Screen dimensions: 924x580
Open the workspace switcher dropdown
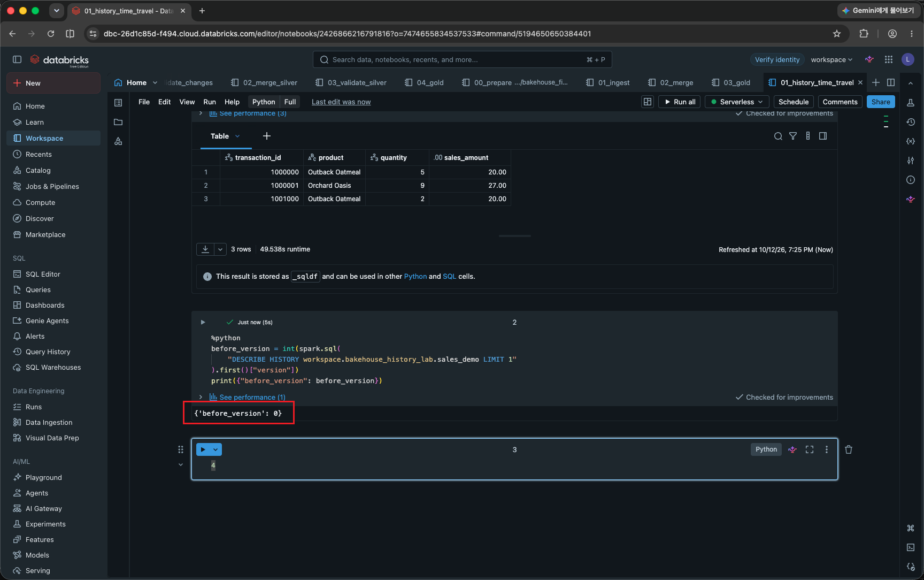(831, 59)
